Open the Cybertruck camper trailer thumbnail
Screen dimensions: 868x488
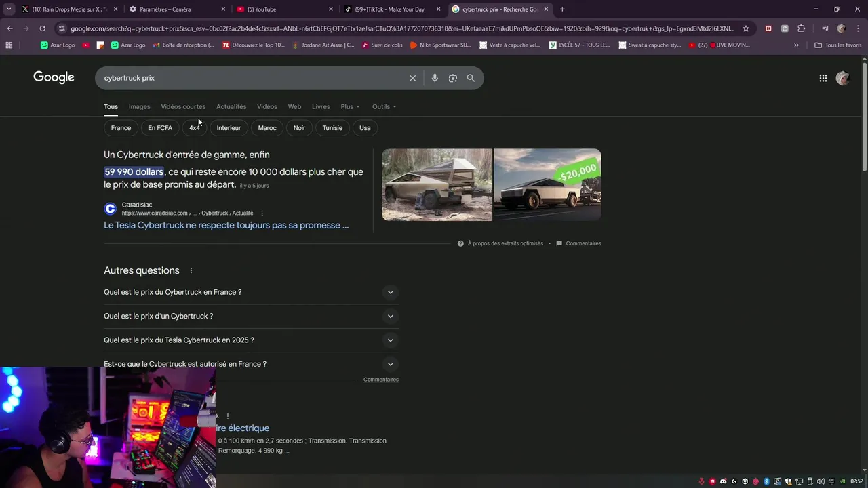[437, 185]
